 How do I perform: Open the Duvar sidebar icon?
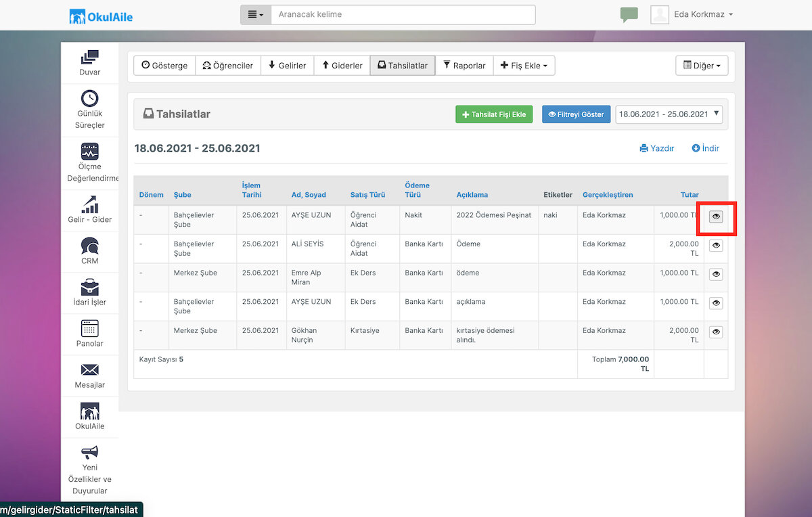89,58
